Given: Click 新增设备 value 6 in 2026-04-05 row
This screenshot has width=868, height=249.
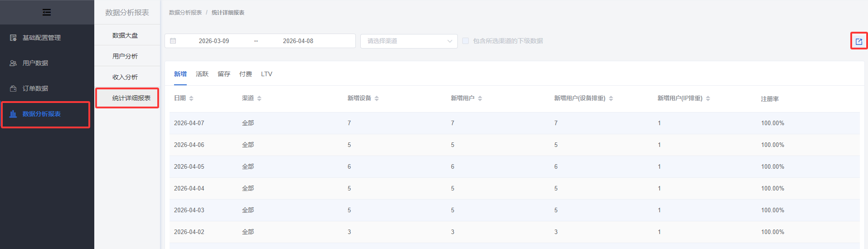Looking at the screenshot, I should (x=349, y=166).
